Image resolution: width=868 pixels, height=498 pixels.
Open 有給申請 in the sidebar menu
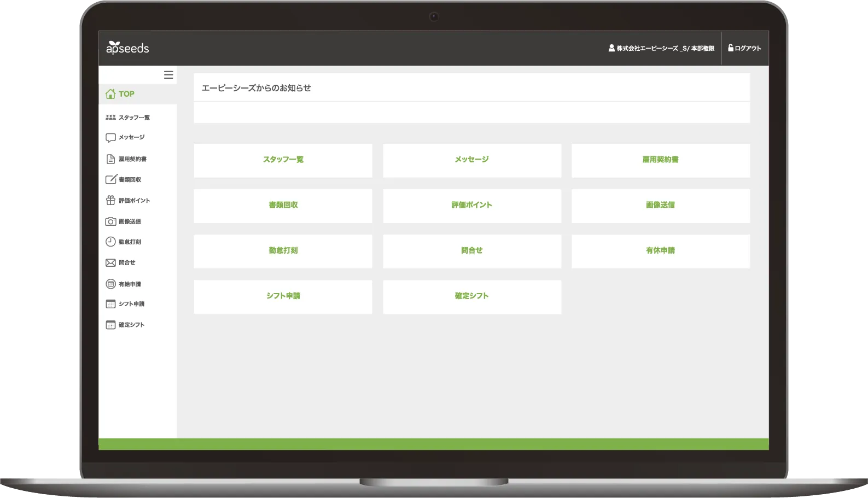pos(129,284)
